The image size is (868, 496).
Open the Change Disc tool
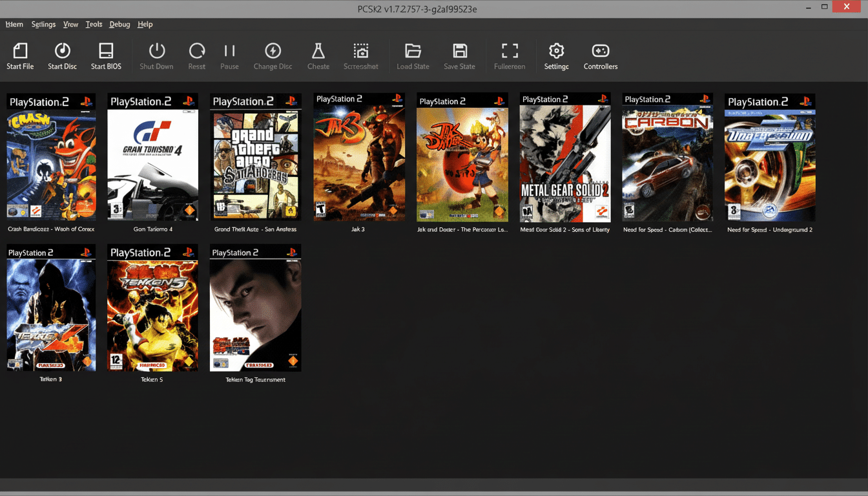point(273,55)
